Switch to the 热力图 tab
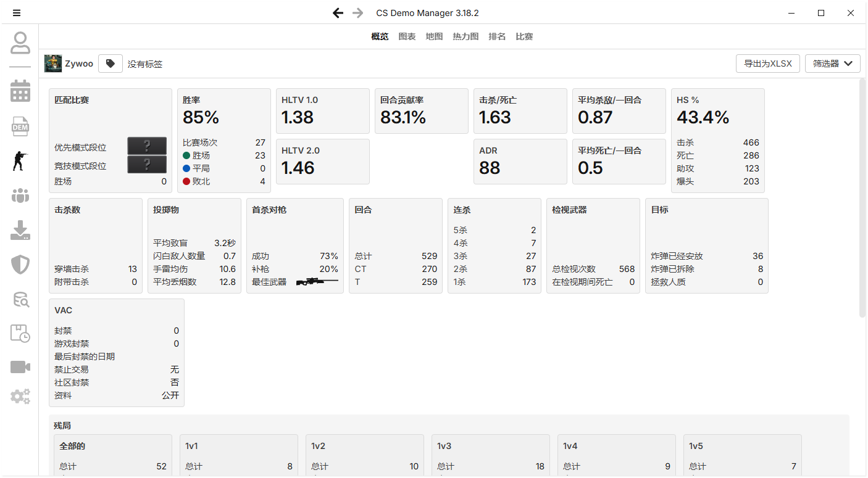868x478 pixels. (x=465, y=36)
